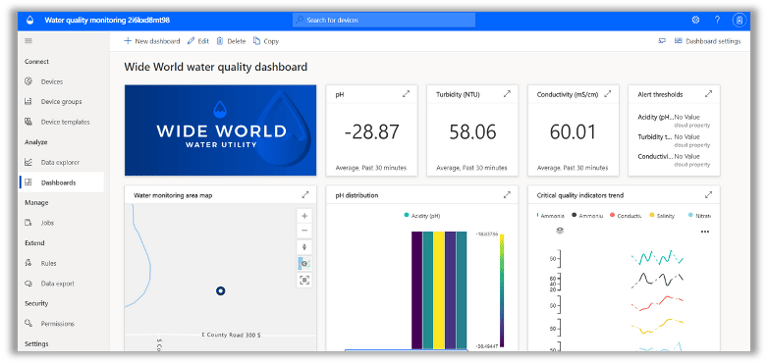Image resolution: width=768 pixels, height=364 pixels.
Task: Toggle the Nitrate legend series
Action: [699, 216]
